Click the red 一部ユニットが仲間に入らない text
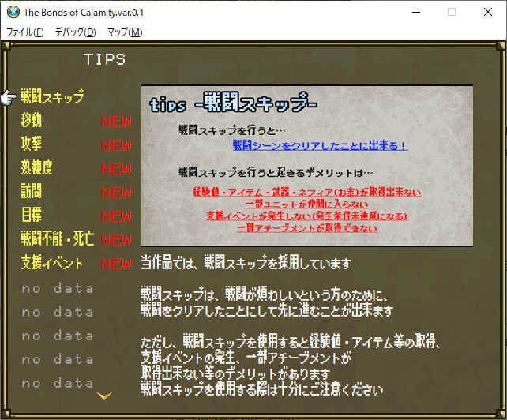This screenshot has width=507, height=420. 307,204
